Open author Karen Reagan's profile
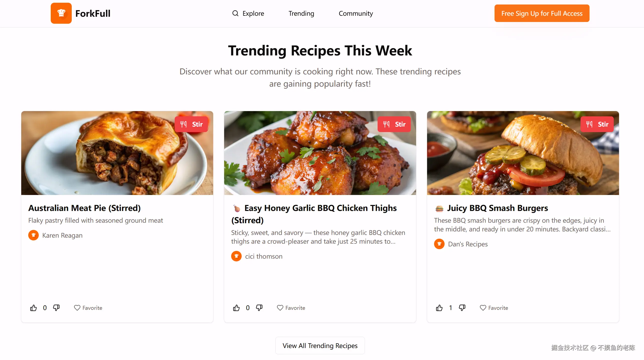The image size is (644, 360). point(62,235)
